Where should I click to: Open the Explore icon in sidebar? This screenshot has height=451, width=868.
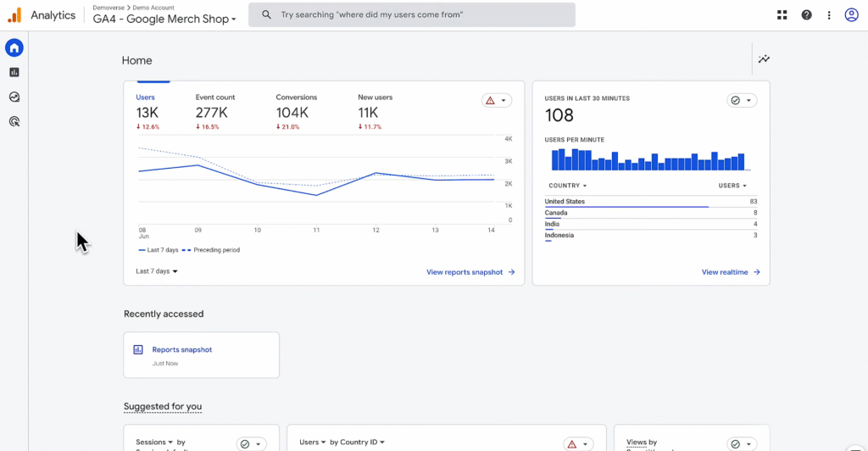tap(14, 97)
